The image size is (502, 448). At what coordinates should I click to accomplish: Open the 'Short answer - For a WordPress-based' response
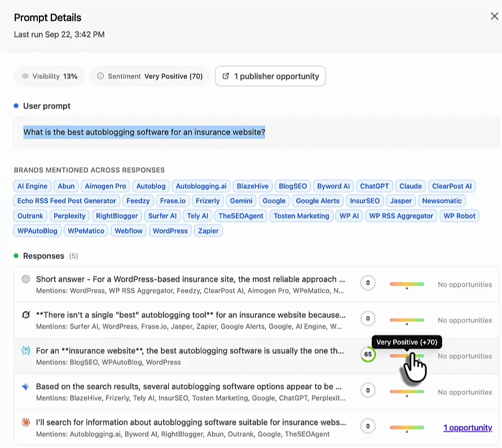pyautogui.click(x=256, y=284)
